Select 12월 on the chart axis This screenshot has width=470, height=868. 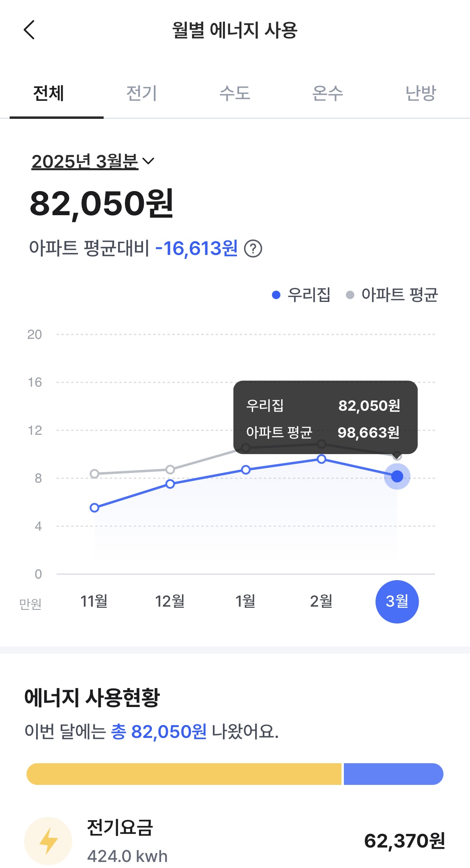[x=170, y=601]
